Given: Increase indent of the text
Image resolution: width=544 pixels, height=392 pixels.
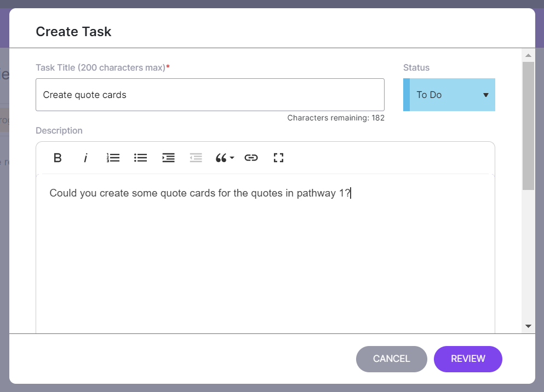Looking at the screenshot, I should (x=168, y=158).
